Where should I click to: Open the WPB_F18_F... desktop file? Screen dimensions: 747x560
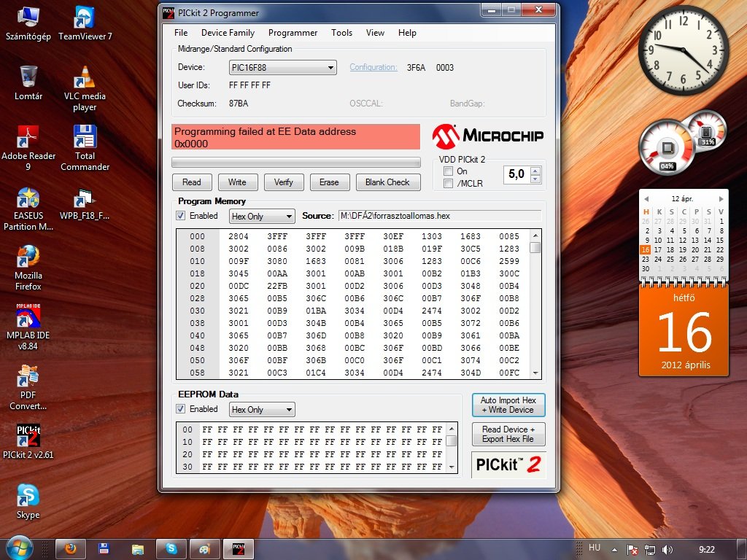[85, 203]
